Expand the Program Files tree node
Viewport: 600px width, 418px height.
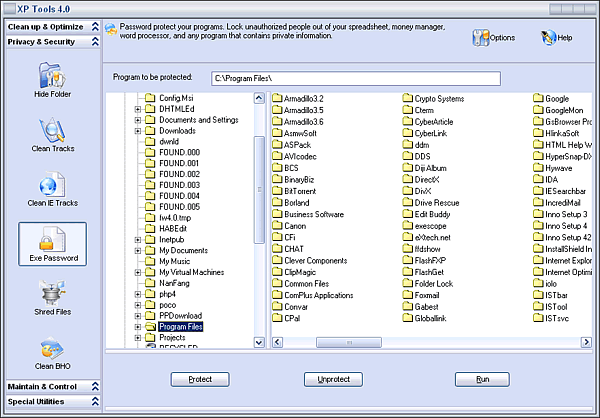[x=138, y=327]
